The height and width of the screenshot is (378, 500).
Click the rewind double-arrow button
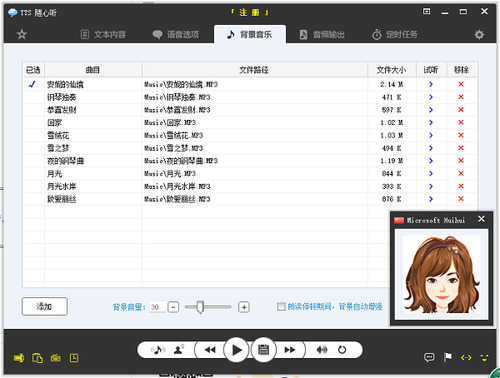(x=210, y=350)
